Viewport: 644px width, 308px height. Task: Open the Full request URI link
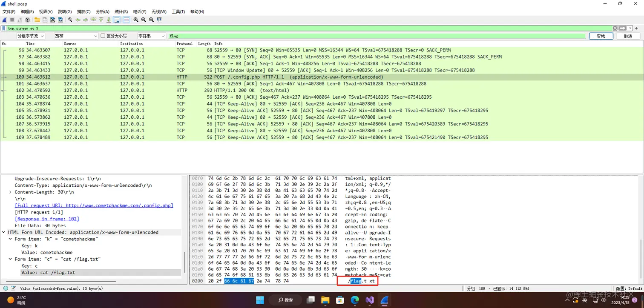(x=94, y=205)
